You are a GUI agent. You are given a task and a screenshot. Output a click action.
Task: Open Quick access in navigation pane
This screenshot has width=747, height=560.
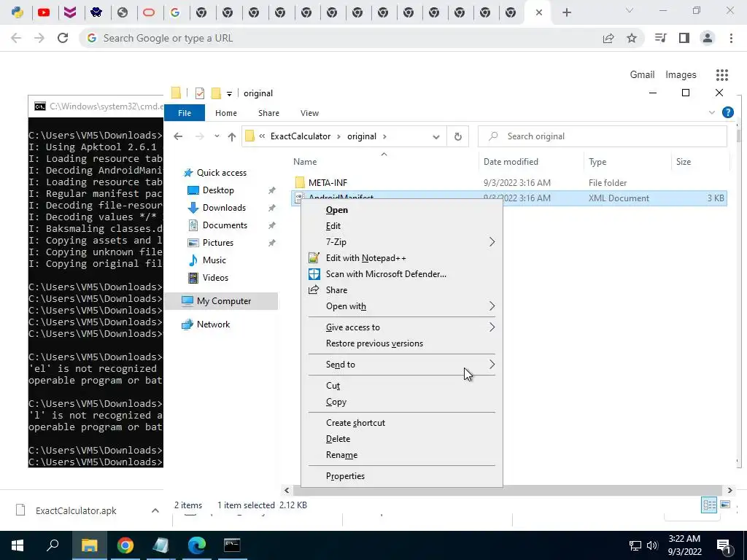tap(222, 172)
